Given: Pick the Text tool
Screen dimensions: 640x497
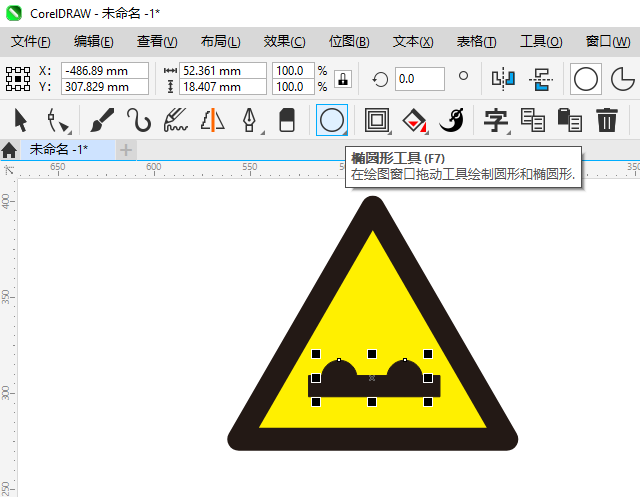Looking at the screenshot, I should tap(496, 120).
